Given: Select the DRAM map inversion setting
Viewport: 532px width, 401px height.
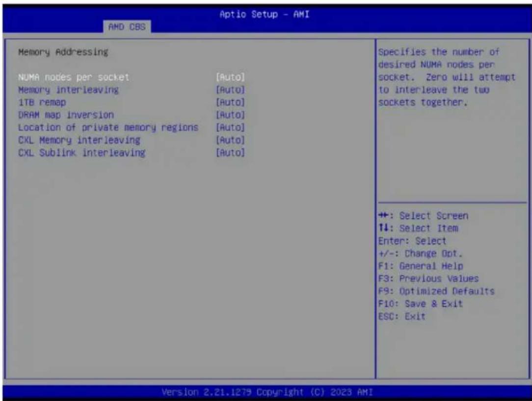Looking at the screenshot, I should point(66,115).
